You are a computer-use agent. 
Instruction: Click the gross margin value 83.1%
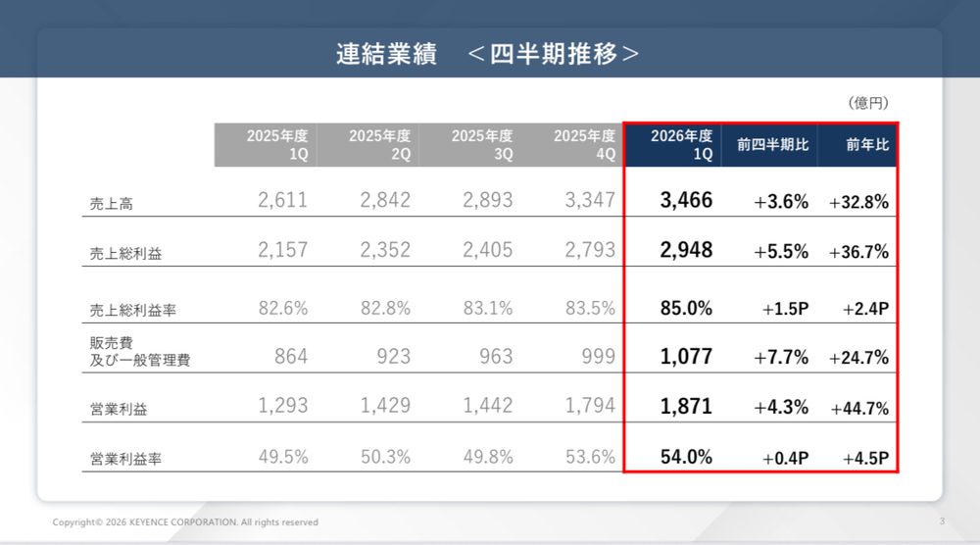point(488,308)
